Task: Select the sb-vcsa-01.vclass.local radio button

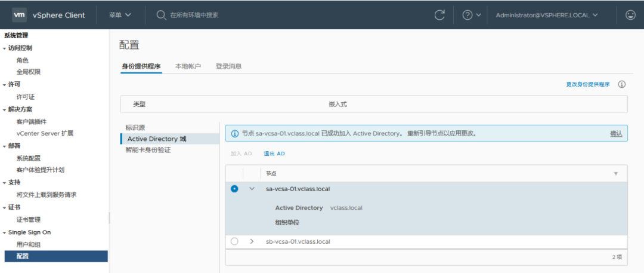Action: click(234, 241)
